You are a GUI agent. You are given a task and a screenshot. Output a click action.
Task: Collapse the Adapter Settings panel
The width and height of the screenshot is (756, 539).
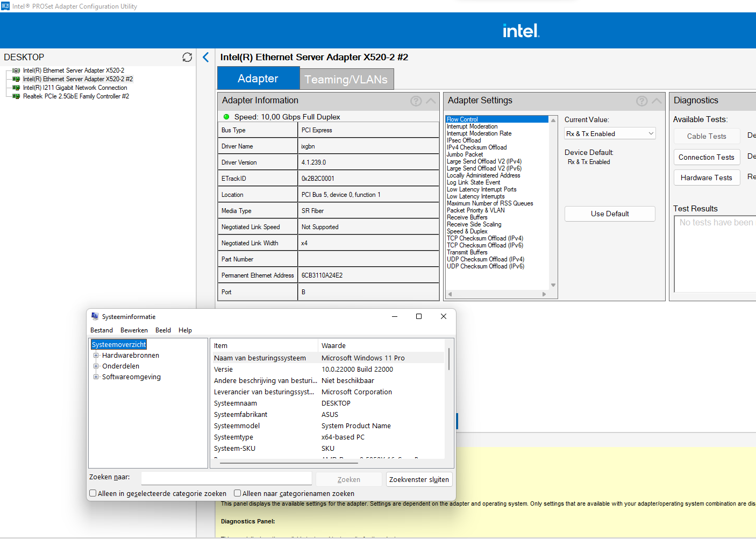coord(657,101)
